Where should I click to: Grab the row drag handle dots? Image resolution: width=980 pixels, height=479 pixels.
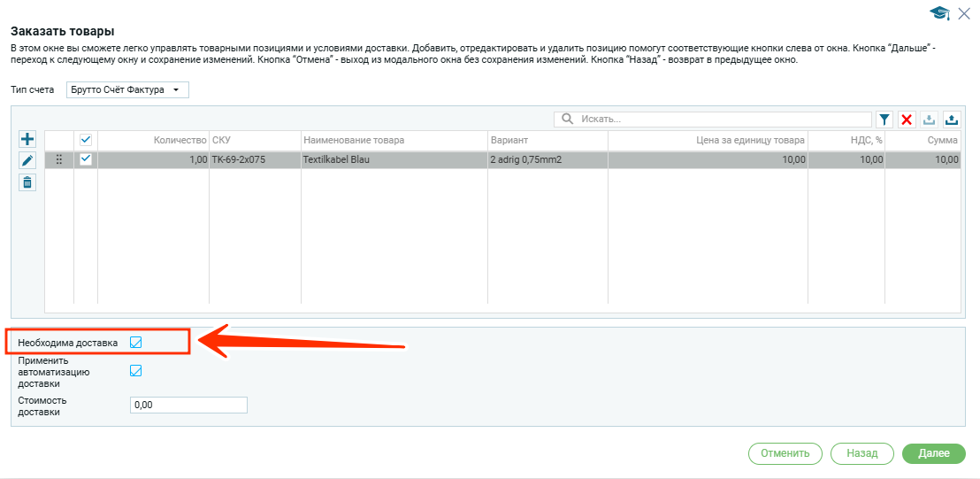pyautogui.click(x=59, y=159)
